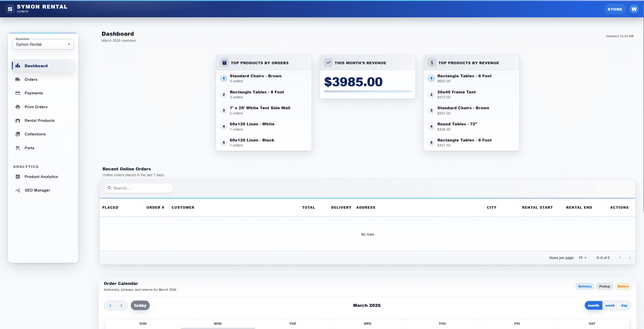Screen dimensions: 644x329
Task: Advance the calendar with the next arrow
Action: [x=122, y=305]
